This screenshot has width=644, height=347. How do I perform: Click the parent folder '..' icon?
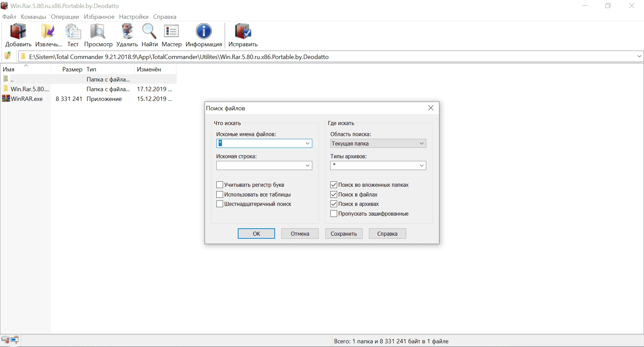[x=6, y=79]
